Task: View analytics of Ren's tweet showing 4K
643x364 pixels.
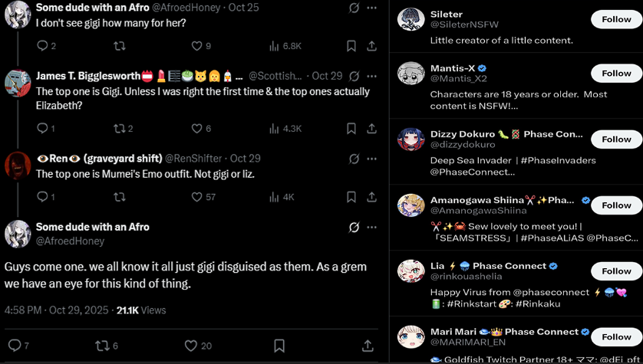Action: tap(281, 197)
